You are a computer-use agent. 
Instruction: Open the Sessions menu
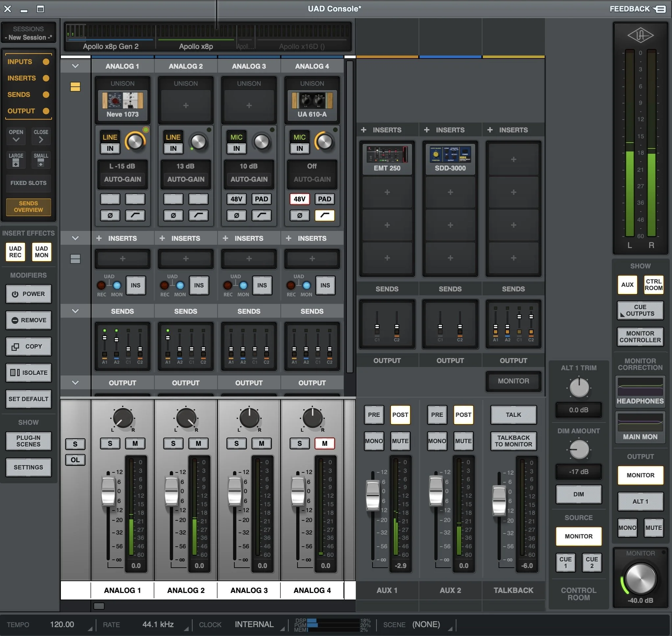tap(28, 33)
